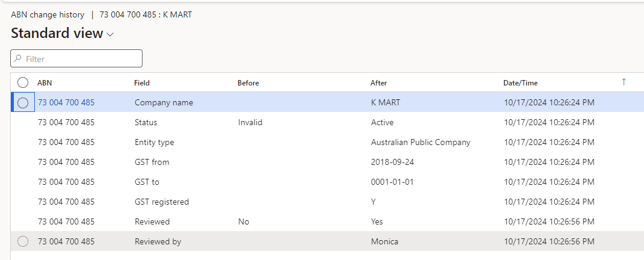Click the green ascending sort arrow

[624, 82]
